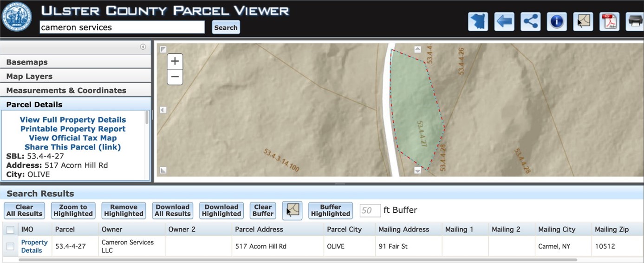Click the Zoom to Highlighted button

pyautogui.click(x=73, y=210)
